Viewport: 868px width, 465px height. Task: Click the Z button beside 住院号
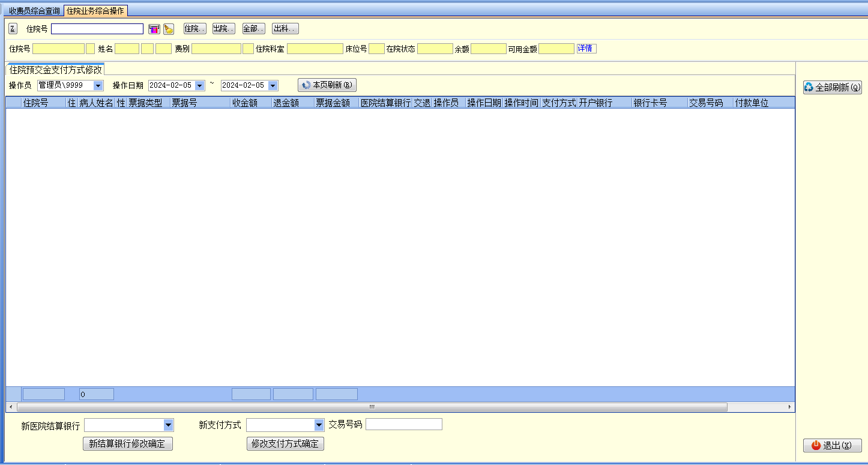click(x=13, y=29)
